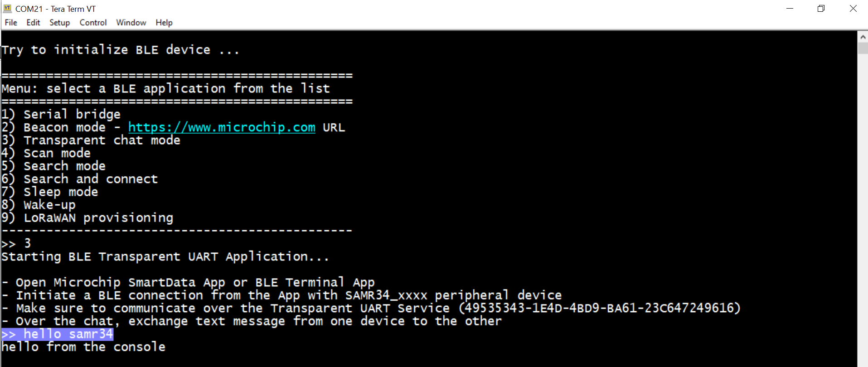Click the "LoRaWAN provisioning" terminal line
Viewport: 868px width, 367px height.
pos(98,218)
